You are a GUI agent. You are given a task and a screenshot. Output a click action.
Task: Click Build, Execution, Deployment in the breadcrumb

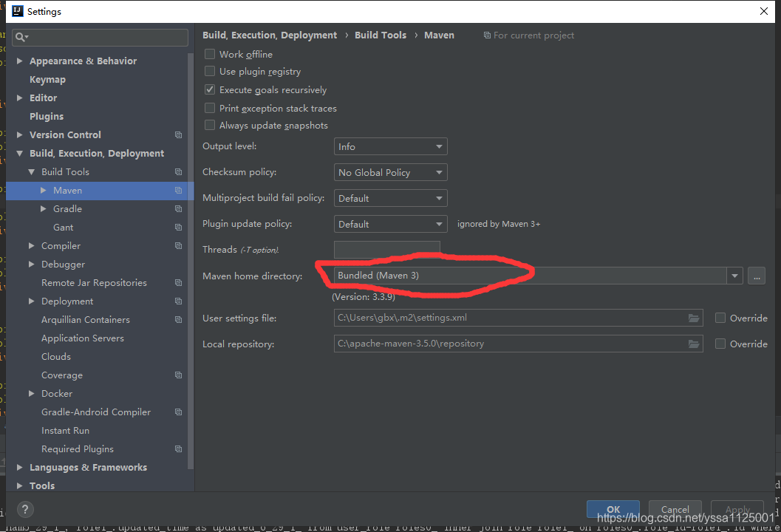click(x=270, y=35)
